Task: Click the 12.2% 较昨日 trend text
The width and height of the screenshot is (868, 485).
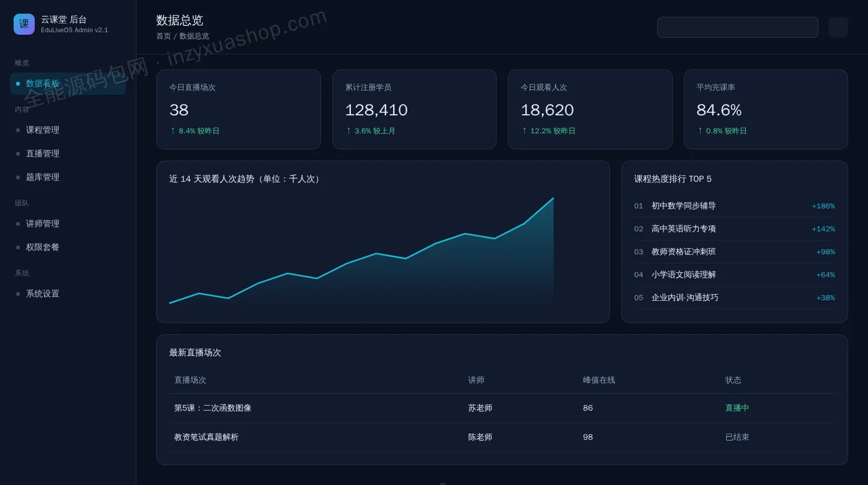Action: click(548, 131)
